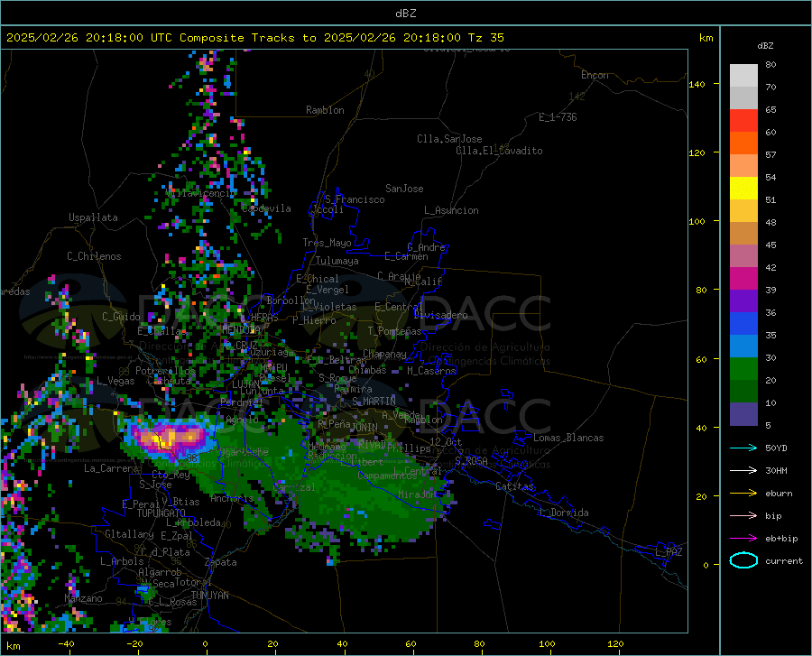The width and height of the screenshot is (812, 656).
Task: Click the '140' tick on vertical km axis
Action: click(x=697, y=84)
